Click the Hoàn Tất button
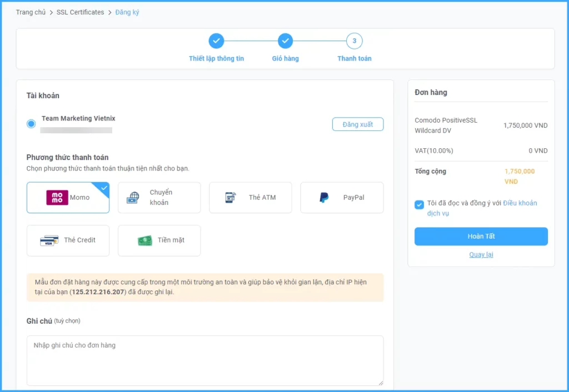The height and width of the screenshot is (392, 569). [x=481, y=237]
